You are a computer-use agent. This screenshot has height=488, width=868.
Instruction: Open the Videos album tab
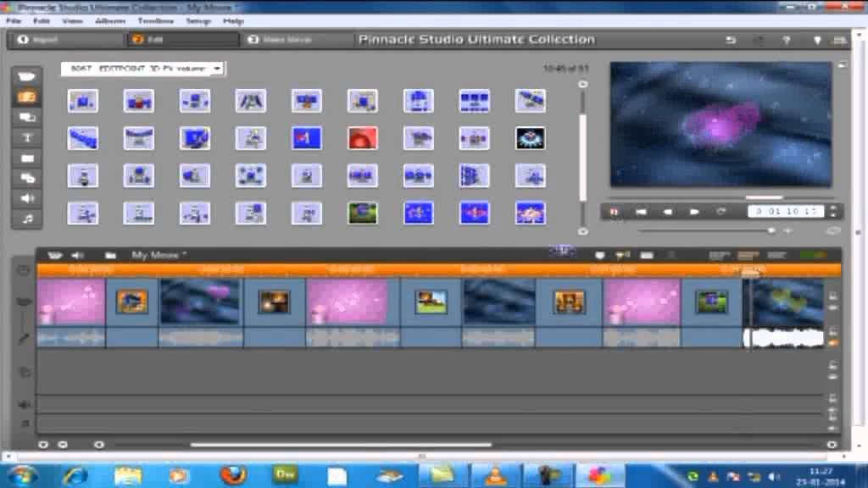pyautogui.click(x=26, y=76)
